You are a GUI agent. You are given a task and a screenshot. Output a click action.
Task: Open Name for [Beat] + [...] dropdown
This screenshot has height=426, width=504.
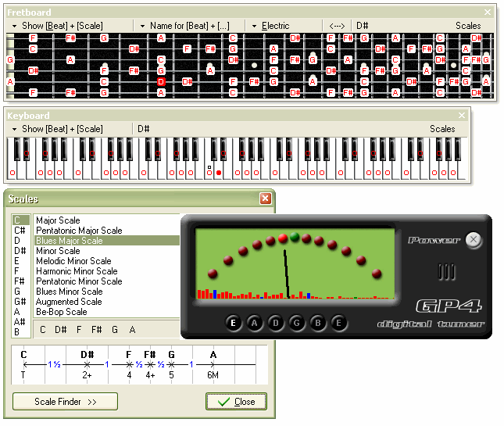tap(185, 26)
